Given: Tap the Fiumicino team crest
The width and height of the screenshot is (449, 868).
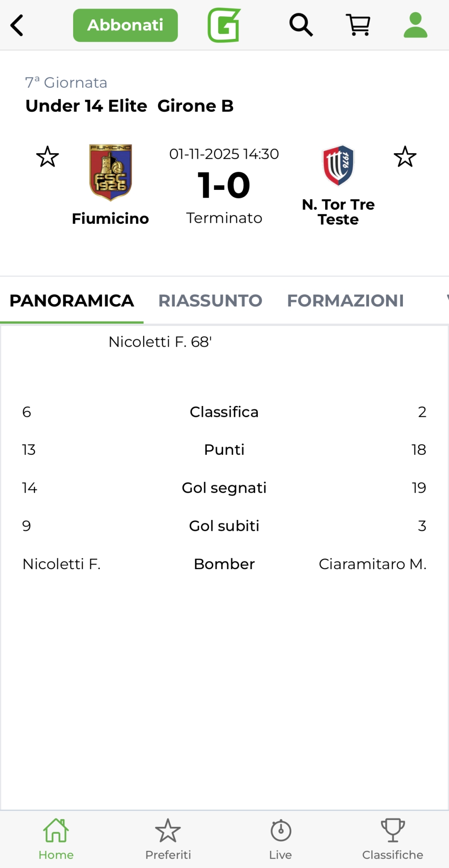Looking at the screenshot, I should coord(111,172).
